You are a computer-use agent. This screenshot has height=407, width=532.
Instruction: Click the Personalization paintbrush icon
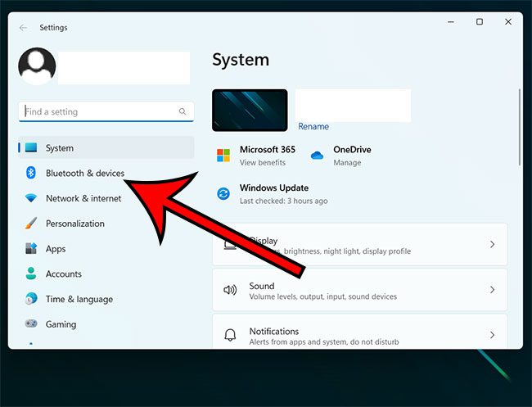coord(31,224)
